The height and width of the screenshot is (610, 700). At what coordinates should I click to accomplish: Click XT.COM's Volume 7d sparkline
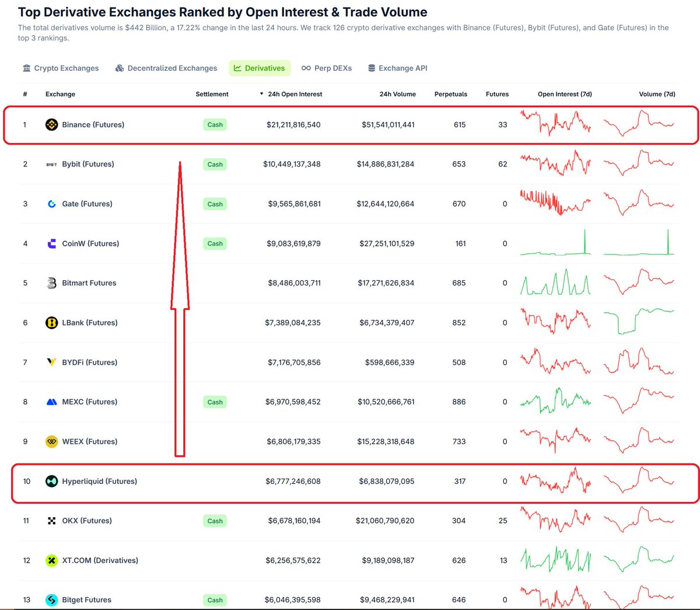pos(639,559)
